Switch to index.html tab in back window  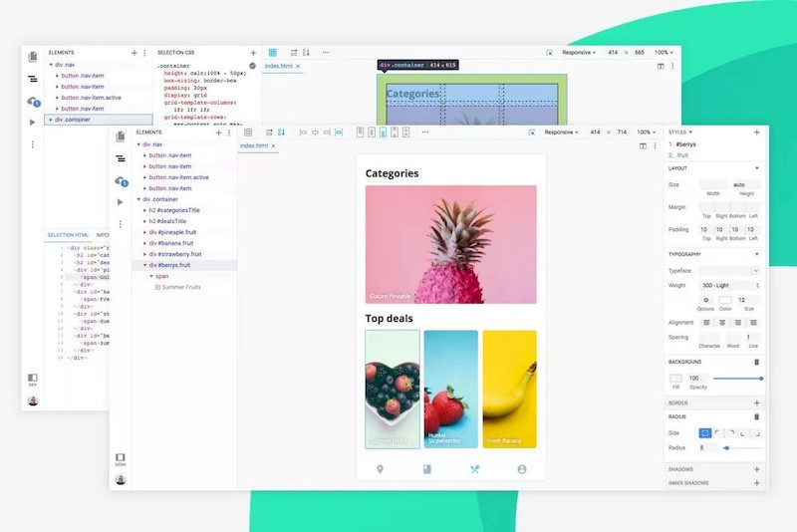pyautogui.click(x=279, y=66)
